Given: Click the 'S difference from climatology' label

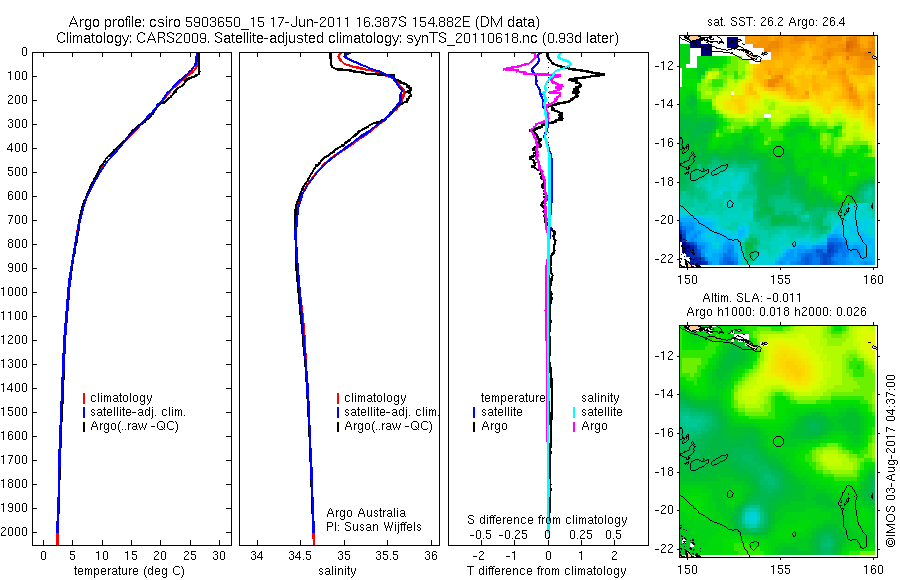Looking at the screenshot, I should click(x=547, y=520).
